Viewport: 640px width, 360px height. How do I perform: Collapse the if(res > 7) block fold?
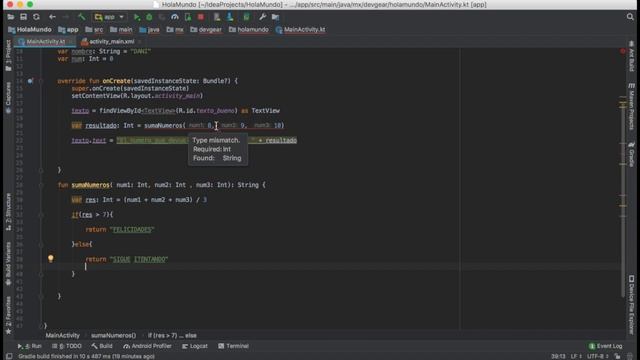[x=41, y=215]
